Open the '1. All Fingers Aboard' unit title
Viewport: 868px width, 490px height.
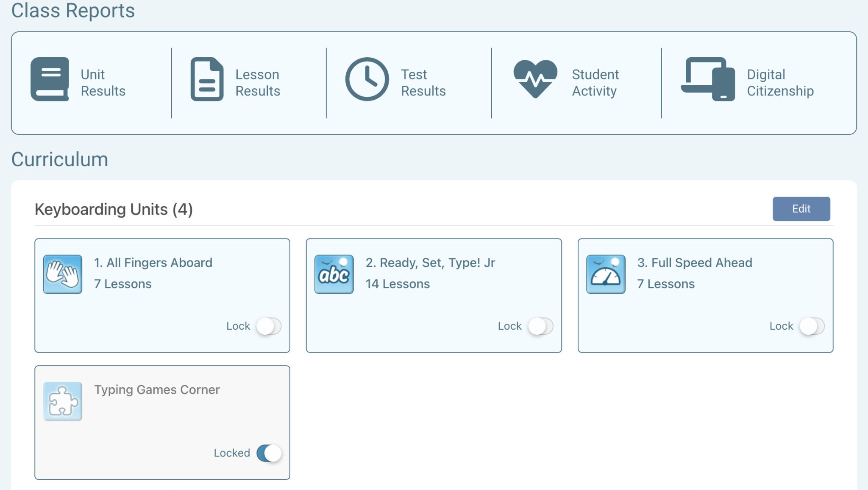coord(153,263)
